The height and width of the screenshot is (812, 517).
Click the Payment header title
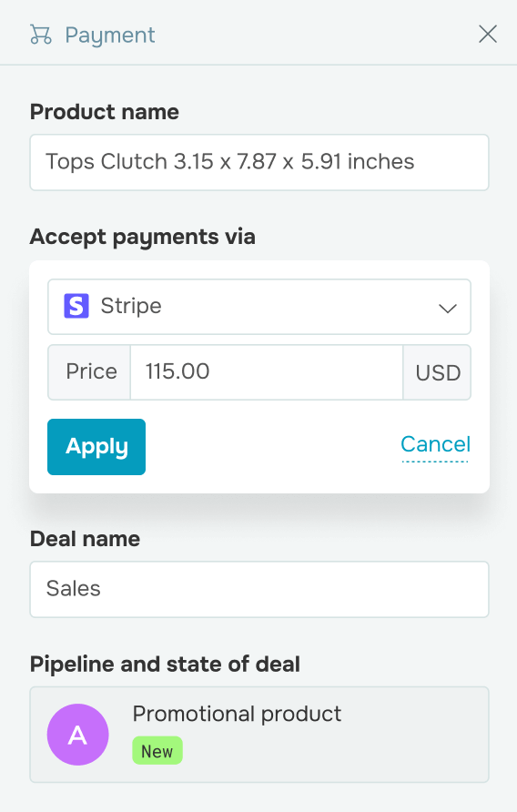tap(110, 36)
